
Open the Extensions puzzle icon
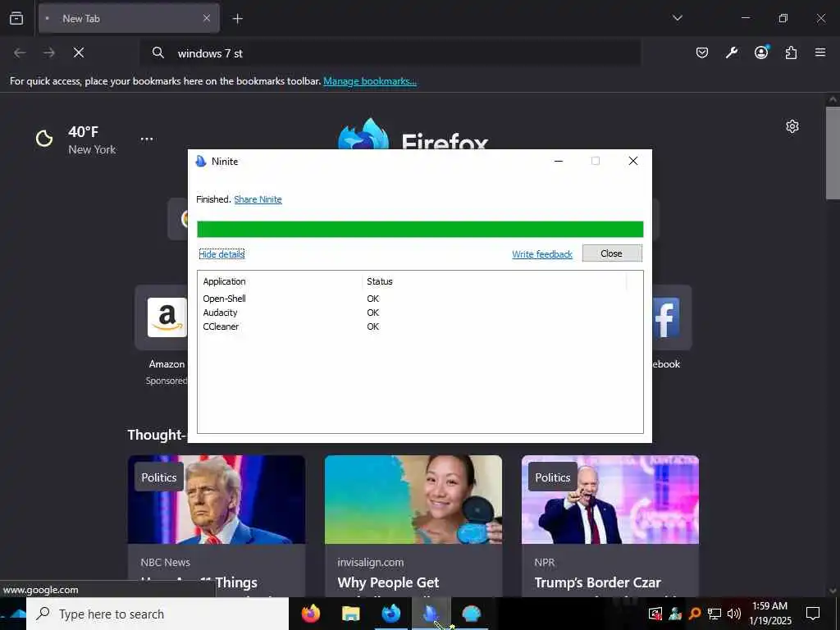point(791,52)
